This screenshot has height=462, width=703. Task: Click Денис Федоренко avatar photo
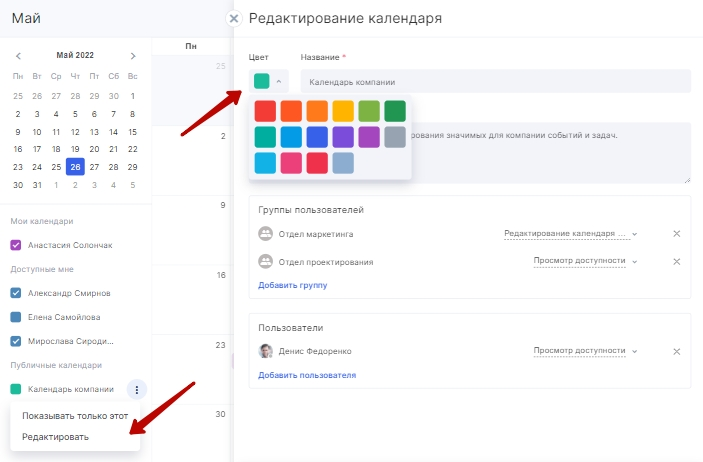[266, 351]
